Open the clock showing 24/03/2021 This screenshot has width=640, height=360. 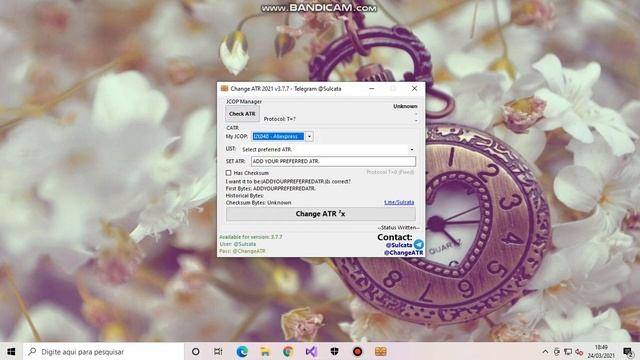click(601, 351)
